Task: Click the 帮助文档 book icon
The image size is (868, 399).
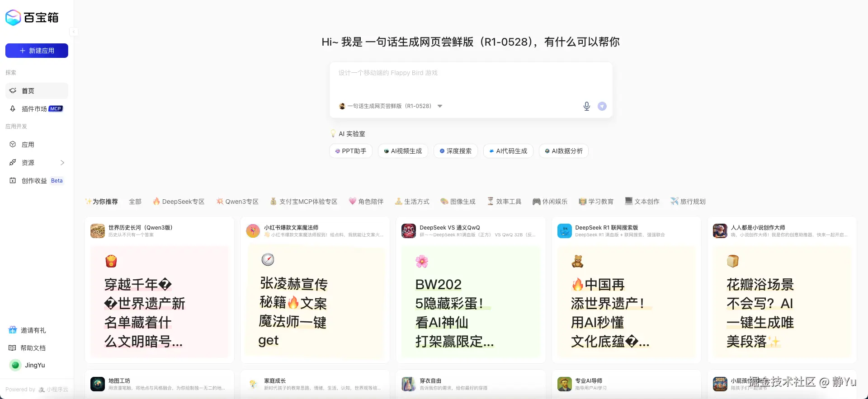Action: click(x=12, y=348)
